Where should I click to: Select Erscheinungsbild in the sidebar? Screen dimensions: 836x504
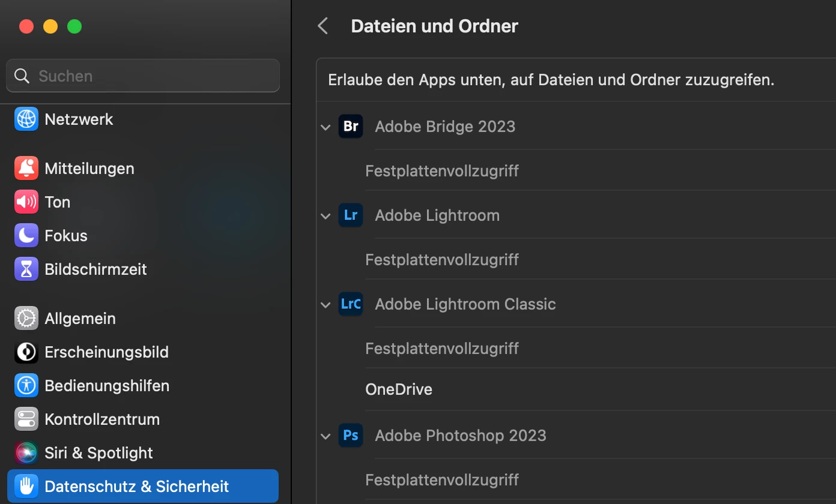coord(143,352)
